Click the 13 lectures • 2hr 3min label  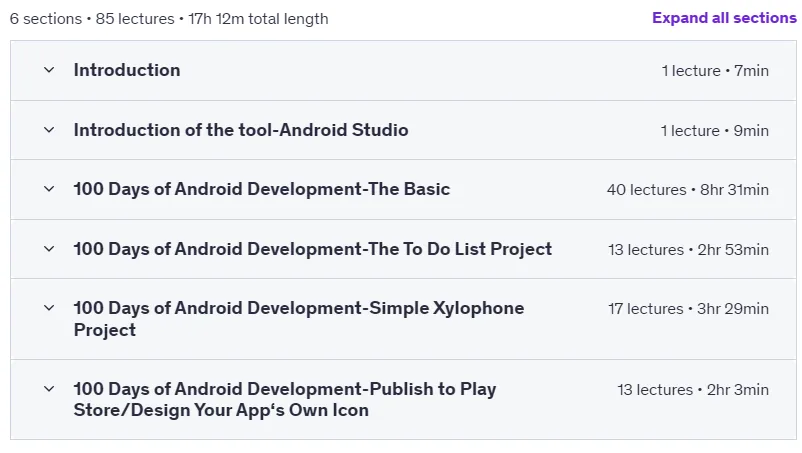[693, 390]
